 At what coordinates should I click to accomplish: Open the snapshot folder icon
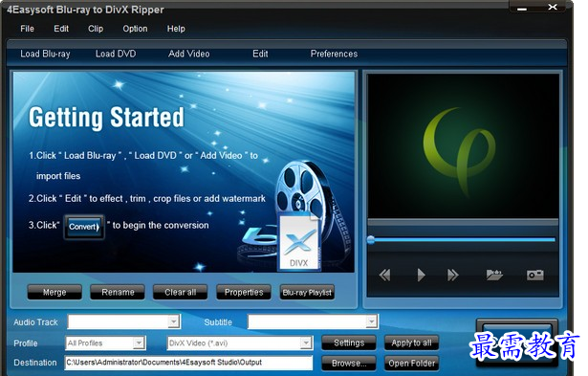pyautogui.click(x=494, y=275)
